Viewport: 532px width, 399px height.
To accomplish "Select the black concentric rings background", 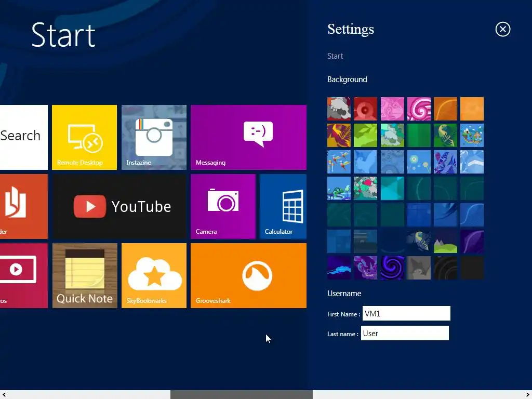I will pos(445,268).
